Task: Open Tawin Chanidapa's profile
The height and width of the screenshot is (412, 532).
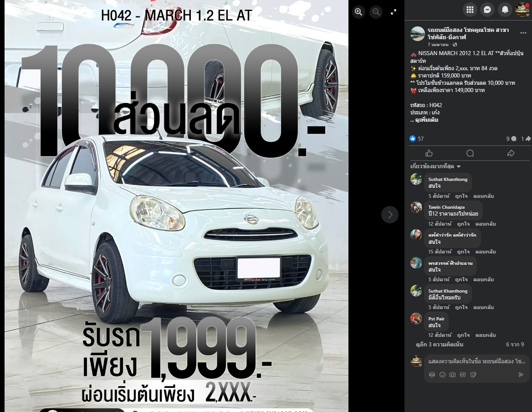Action: pos(446,207)
